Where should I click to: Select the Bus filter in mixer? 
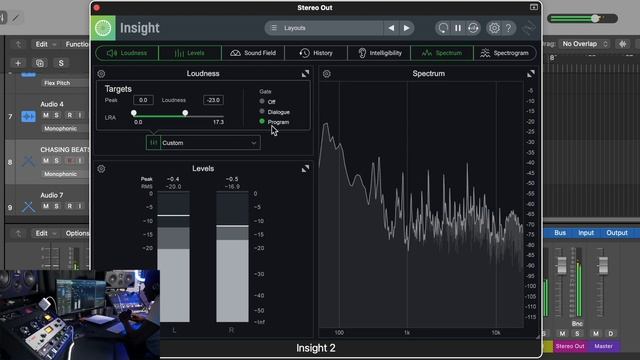[560, 233]
